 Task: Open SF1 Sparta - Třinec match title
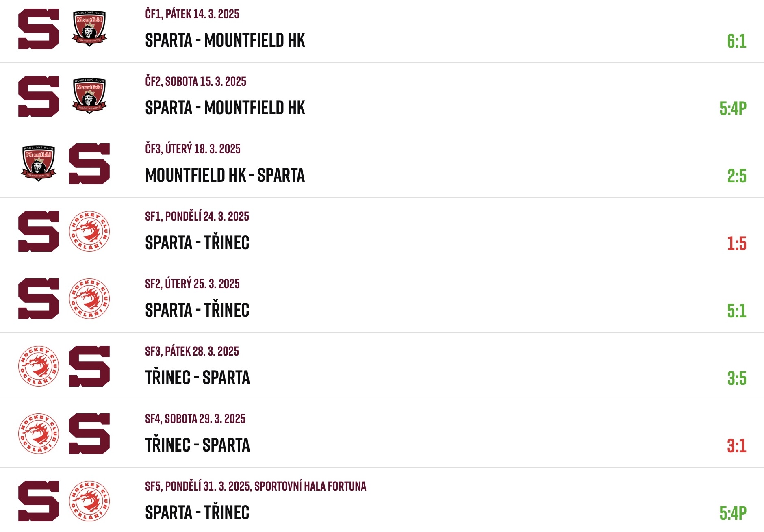[x=198, y=243]
